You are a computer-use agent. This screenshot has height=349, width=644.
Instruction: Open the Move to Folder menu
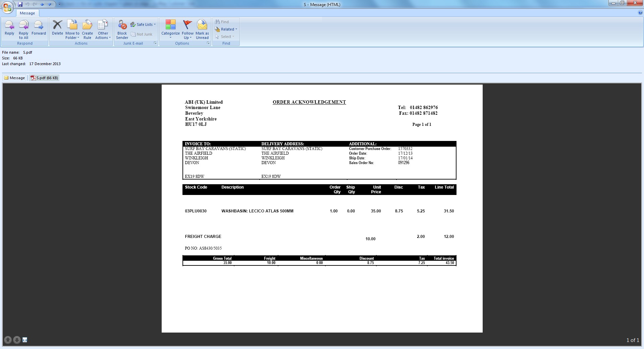click(72, 29)
